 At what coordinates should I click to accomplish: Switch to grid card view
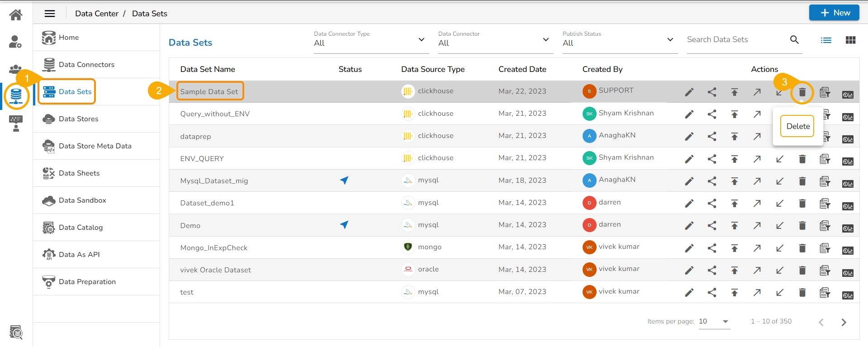(x=850, y=40)
